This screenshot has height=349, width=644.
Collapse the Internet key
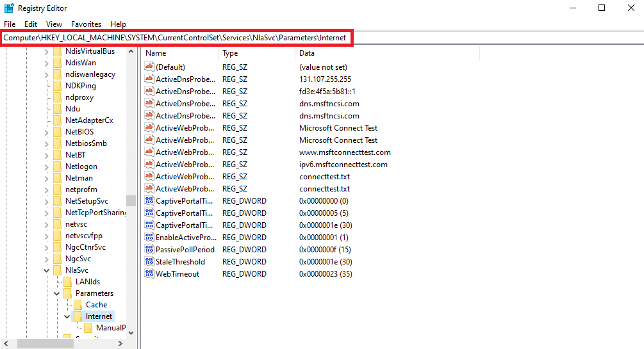pyautogui.click(x=67, y=316)
